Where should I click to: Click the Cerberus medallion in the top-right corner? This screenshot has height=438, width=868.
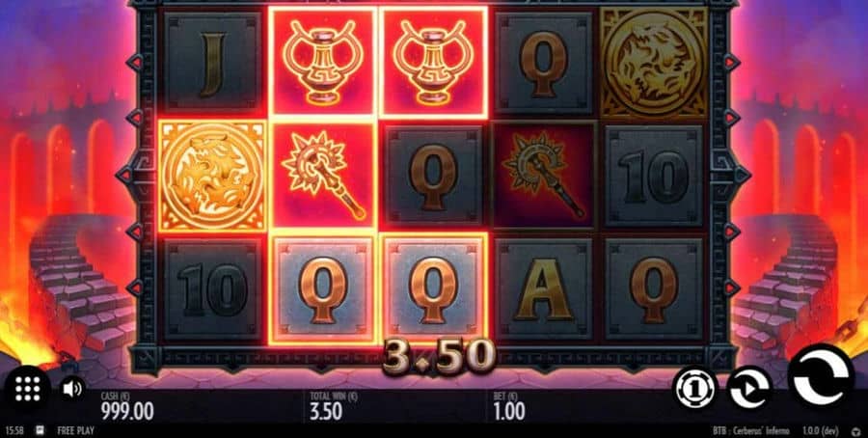point(654,63)
